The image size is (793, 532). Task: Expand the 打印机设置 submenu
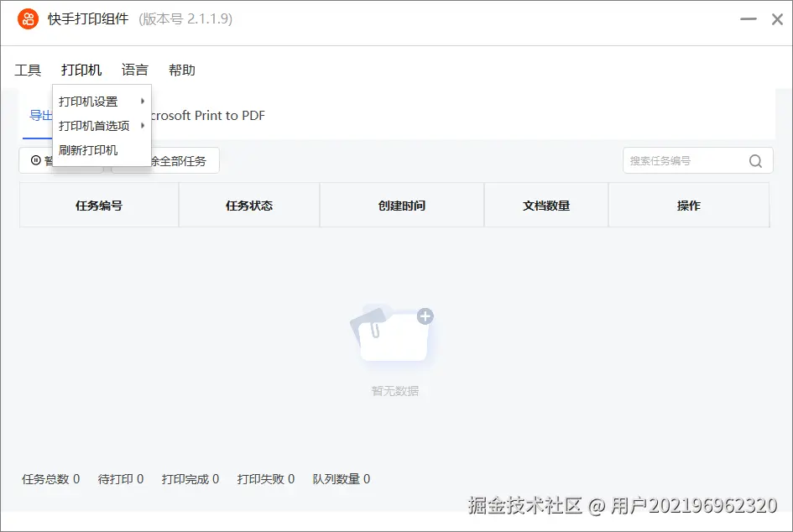pos(102,102)
